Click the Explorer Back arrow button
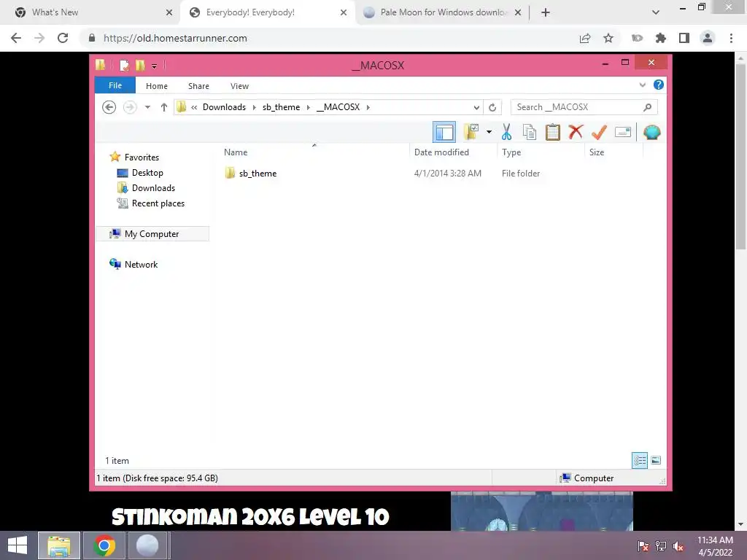Screen dimensions: 747x560 click(109, 107)
